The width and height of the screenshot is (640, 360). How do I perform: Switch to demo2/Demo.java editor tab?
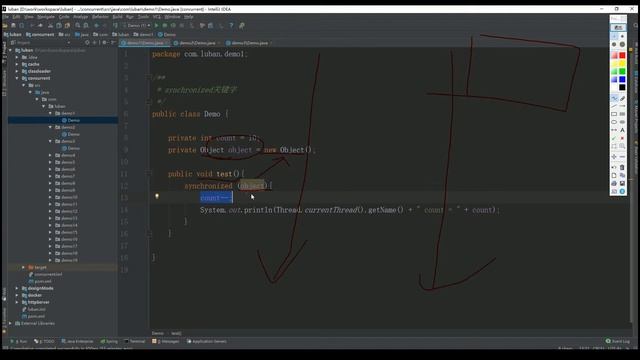(x=197, y=43)
